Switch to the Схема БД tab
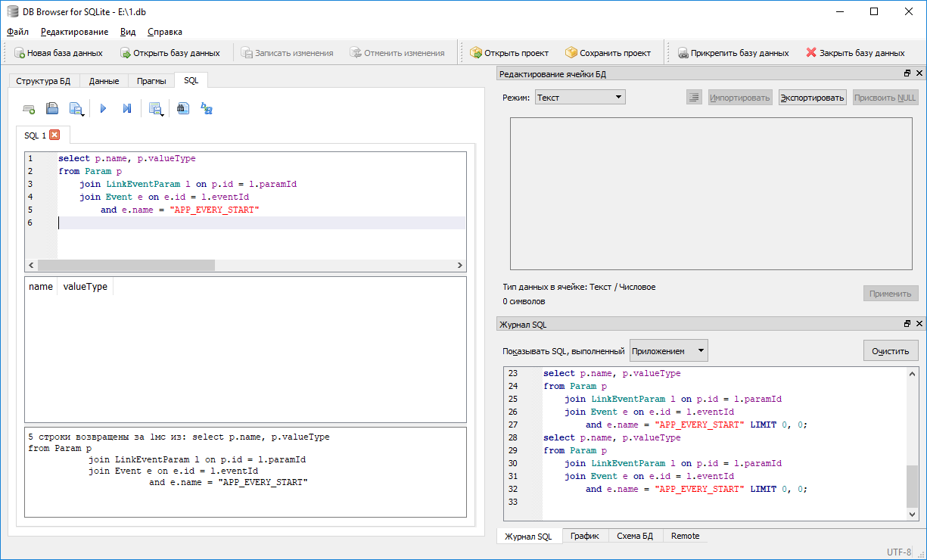The height and width of the screenshot is (560, 927). (x=635, y=535)
